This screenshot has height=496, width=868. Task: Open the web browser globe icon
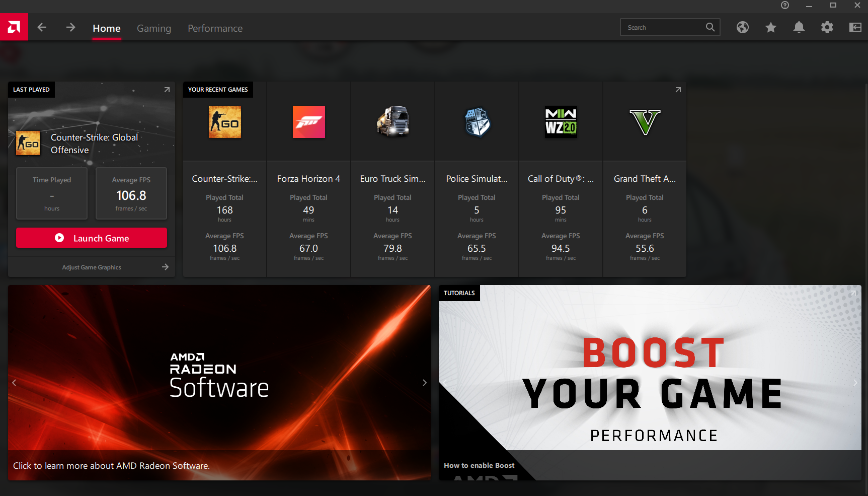tap(743, 27)
